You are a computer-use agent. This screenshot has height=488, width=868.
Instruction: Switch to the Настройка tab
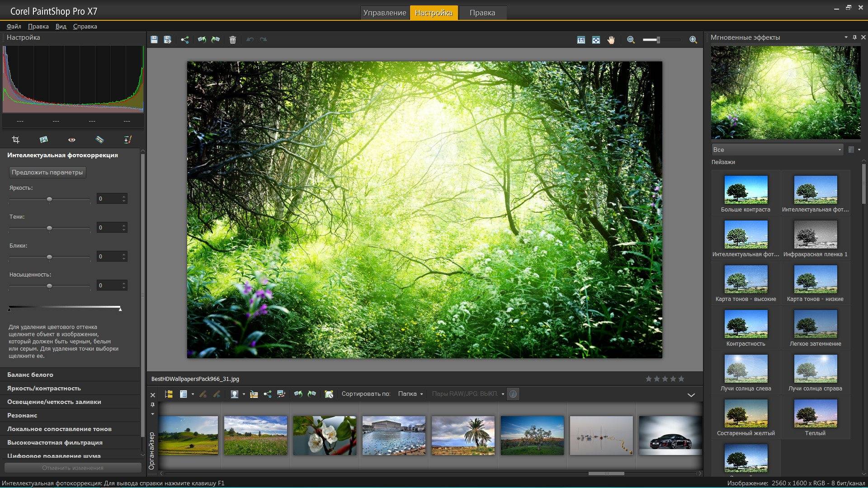[x=434, y=13]
